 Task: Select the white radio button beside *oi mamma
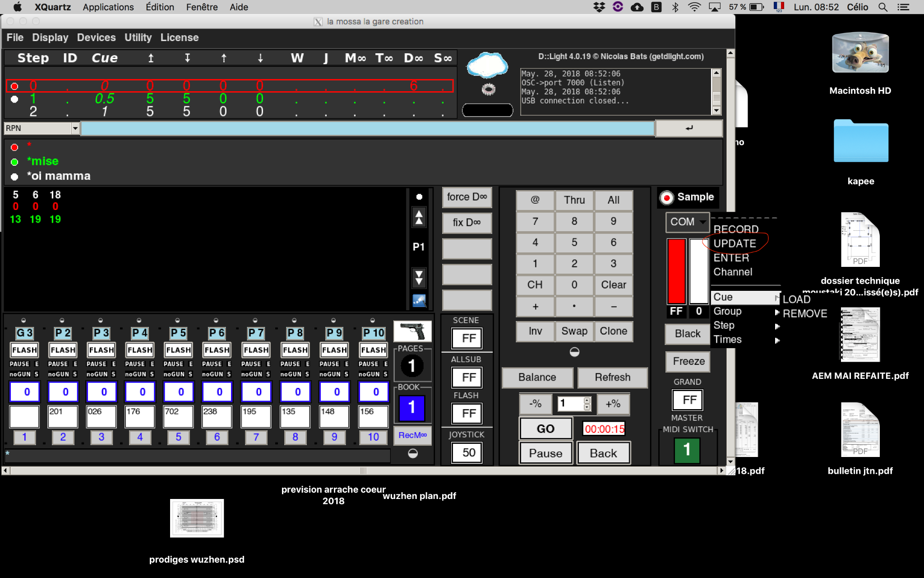click(x=14, y=176)
